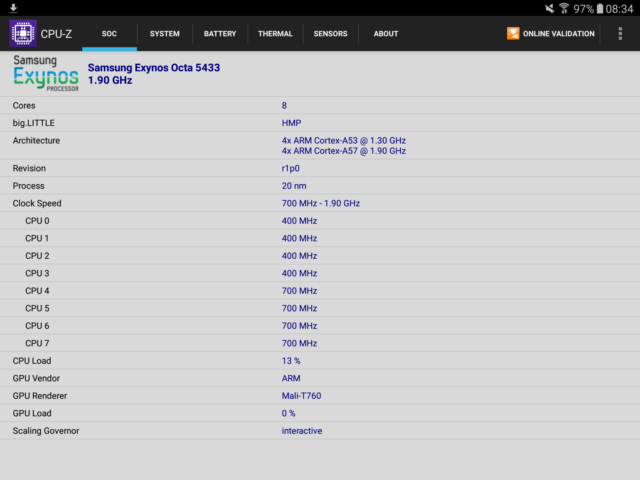Tap the download notification icon in status bar
This screenshot has width=640, height=480.
point(13,8)
